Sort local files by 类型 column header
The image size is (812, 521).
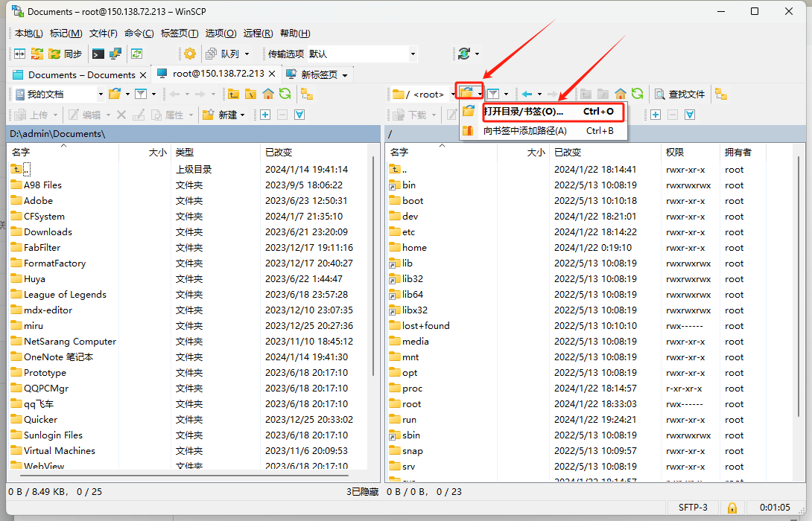click(x=215, y=152)
